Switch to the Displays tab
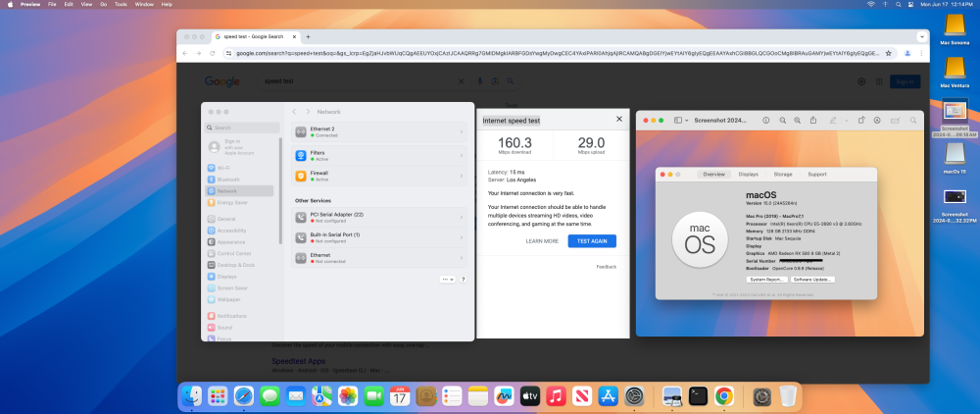 pos(748,175)
